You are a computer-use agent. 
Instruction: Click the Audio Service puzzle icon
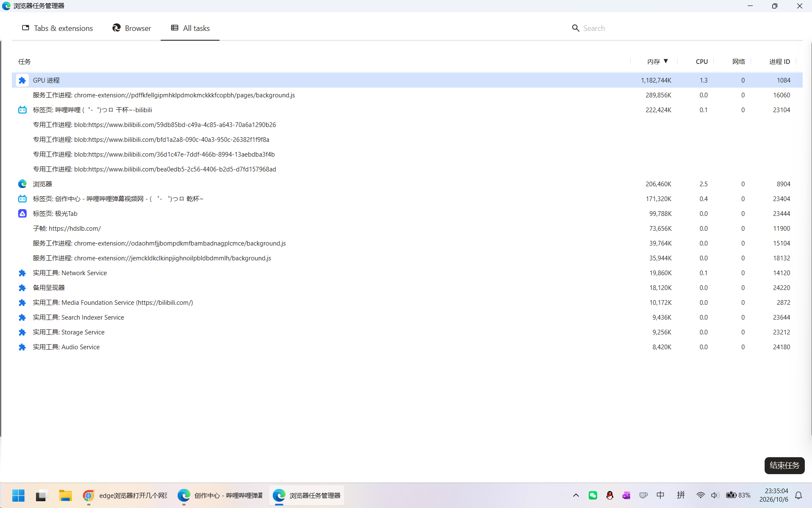22,347
